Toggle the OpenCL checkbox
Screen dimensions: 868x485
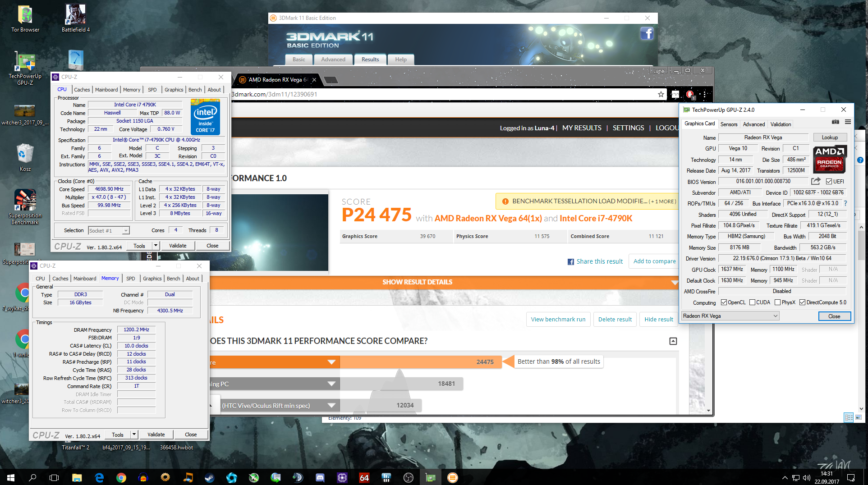pos(724,302)
